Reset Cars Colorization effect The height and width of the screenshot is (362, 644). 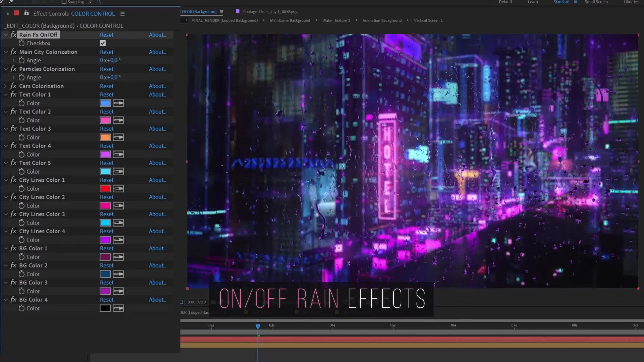point(107,86)
